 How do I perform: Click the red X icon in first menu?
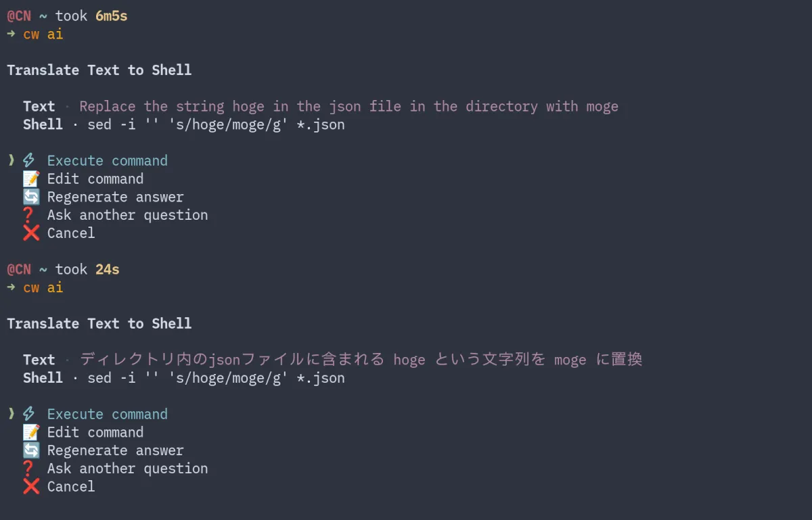click(x=31, y=233)
